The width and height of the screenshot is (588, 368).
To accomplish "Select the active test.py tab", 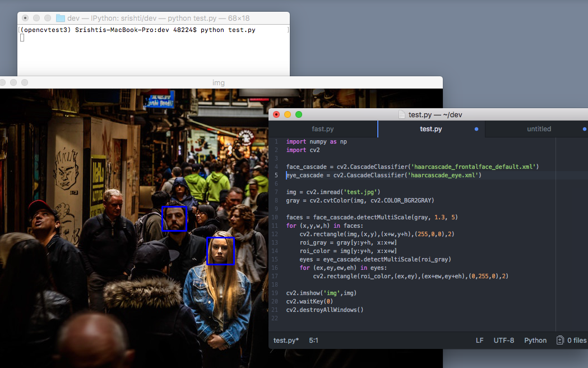I will (431, 129).
